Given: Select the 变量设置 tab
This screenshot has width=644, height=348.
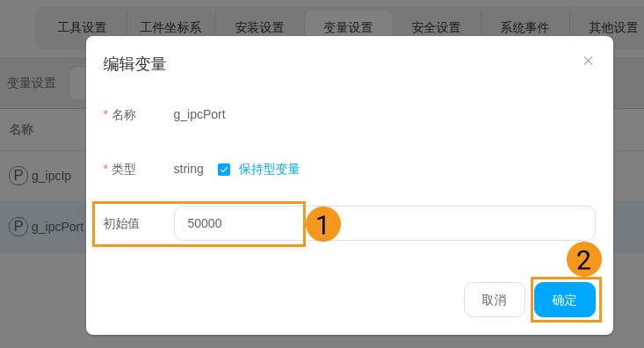Looking at the screenshot, I should click(348, 27).
